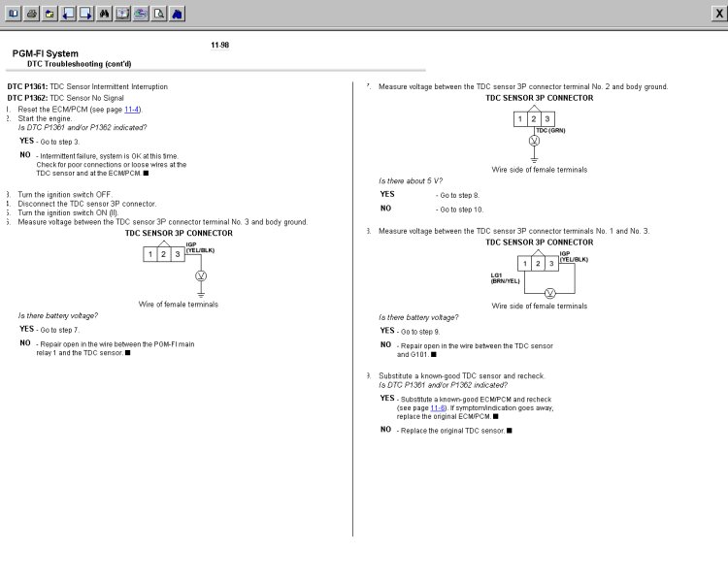Go to previous page with left-arrow icon
Screen dimensions: 728x582
(x=68, y=13)
